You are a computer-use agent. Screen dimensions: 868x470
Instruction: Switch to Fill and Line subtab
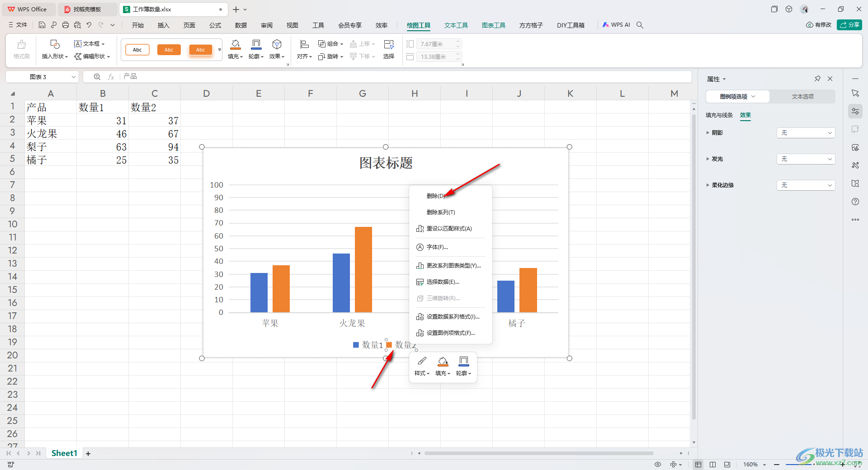pos(719,115)
